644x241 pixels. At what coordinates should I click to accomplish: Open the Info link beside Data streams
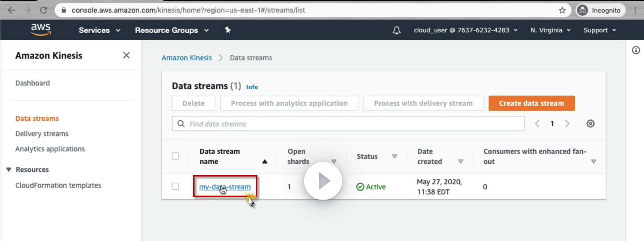coord(252,87)
